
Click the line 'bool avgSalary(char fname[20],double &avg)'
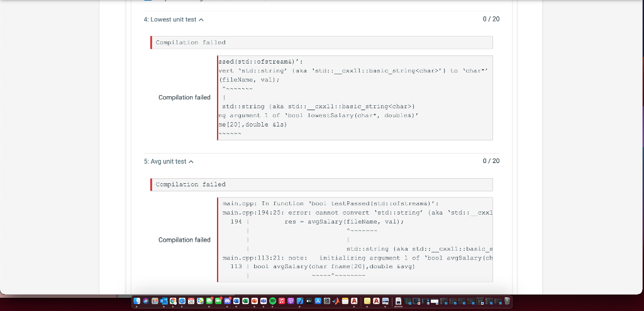coord(335,266)
